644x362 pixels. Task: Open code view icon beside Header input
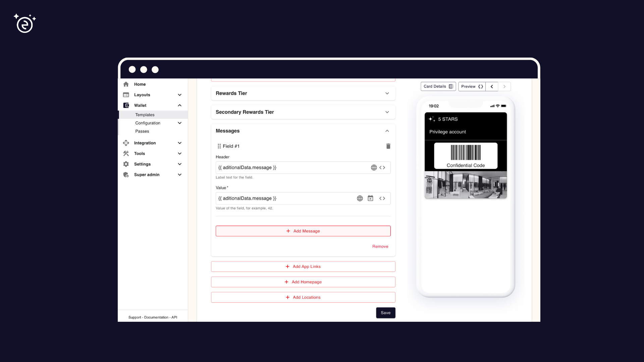click(x=383, y=167)
